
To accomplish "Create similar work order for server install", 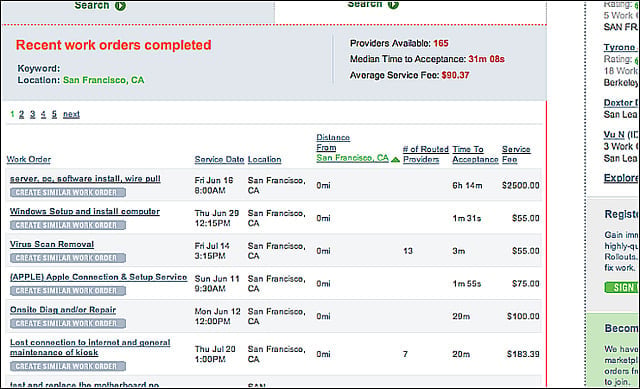I will (68, 192).
